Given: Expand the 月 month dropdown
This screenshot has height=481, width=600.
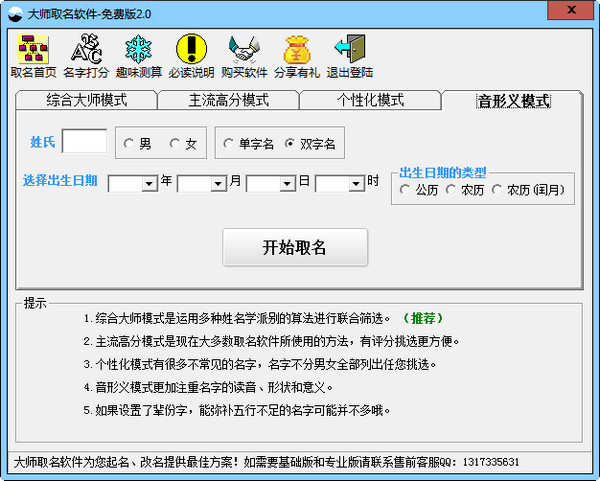Looking at the screenshot, I should (x=218, y=184).
